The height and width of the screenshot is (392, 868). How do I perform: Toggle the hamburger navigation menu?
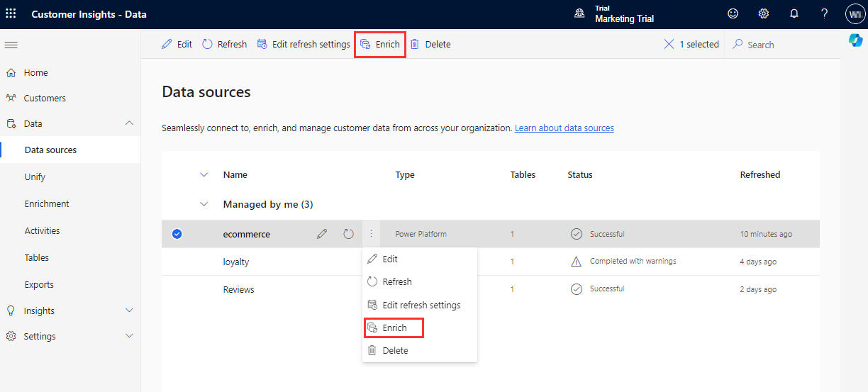11,45
